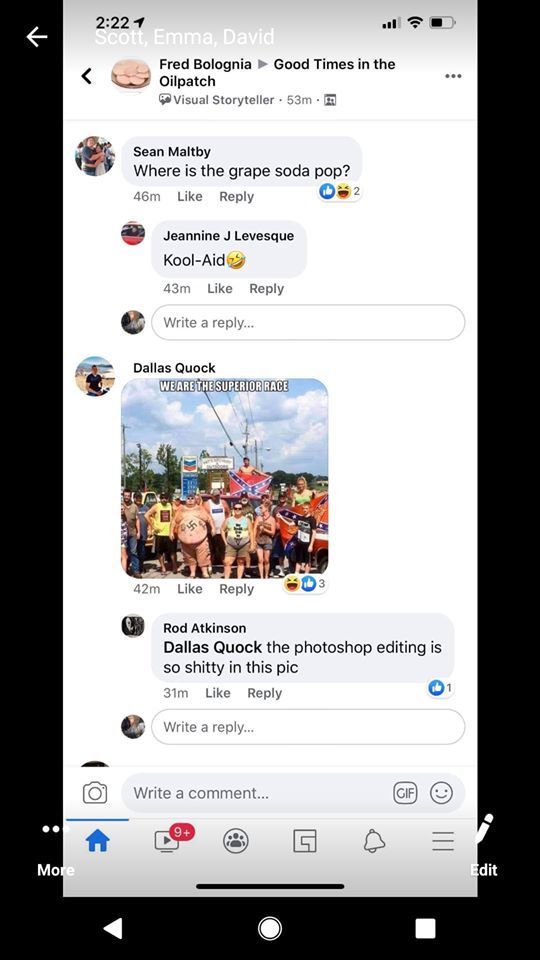The height and width of the screenshot is (960, 540).
Task: Open the hamburger menu tab
Action: point(443,841)
